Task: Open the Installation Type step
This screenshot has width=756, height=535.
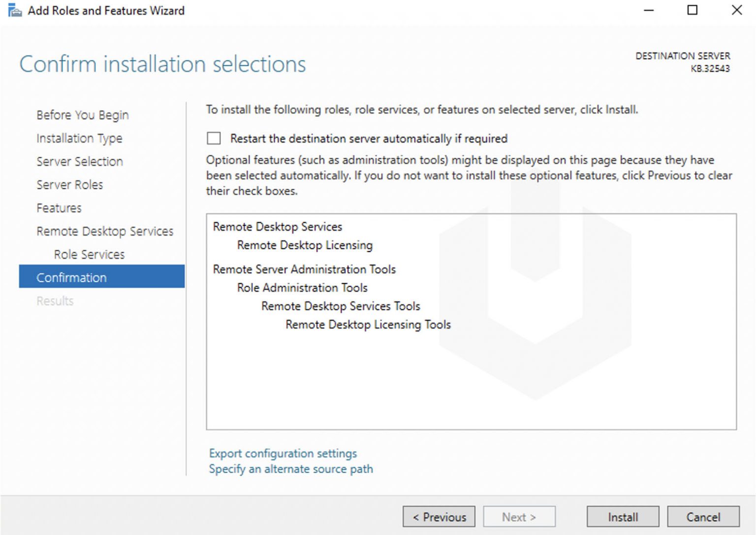Action: [79, 138]
